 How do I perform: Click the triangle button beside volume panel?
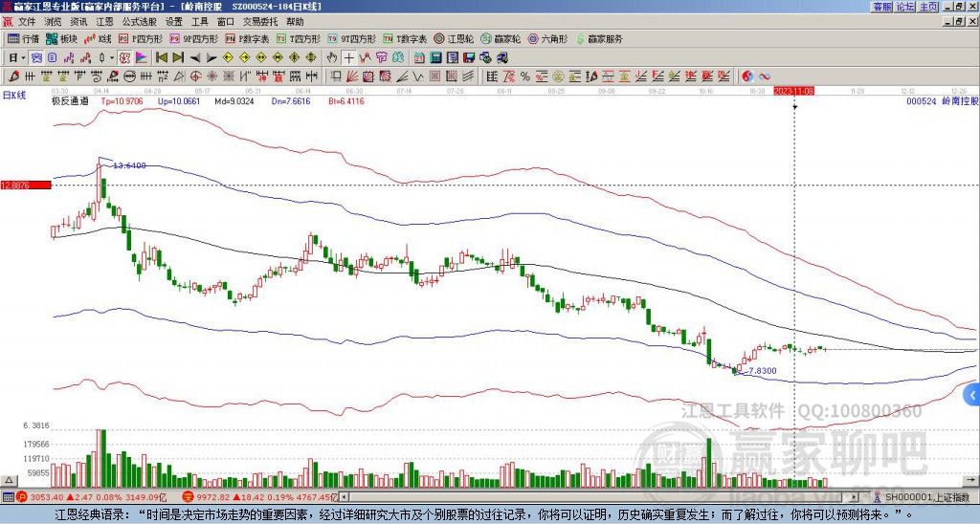pyautogui.click(x=9, y=480)
